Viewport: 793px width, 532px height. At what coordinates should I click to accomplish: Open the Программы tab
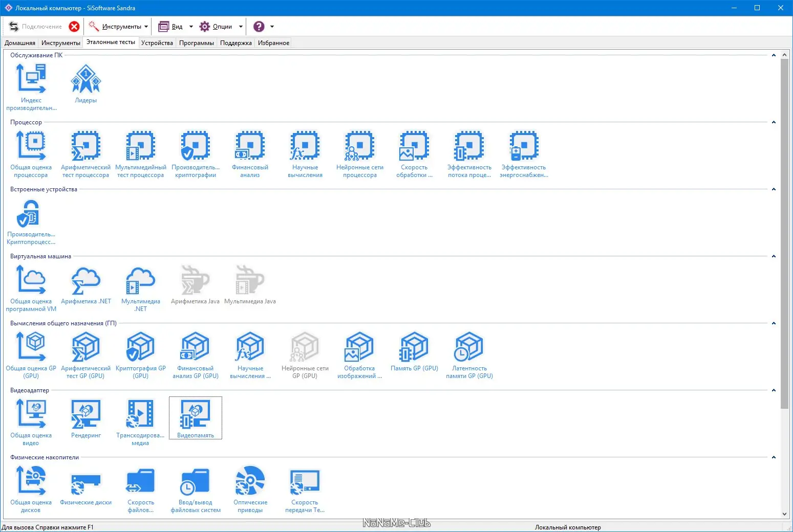coord(197,43)
